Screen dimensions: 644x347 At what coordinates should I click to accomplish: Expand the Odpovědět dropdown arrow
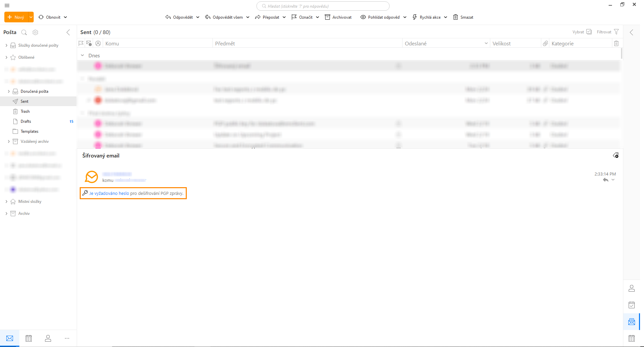coord(198,17)
